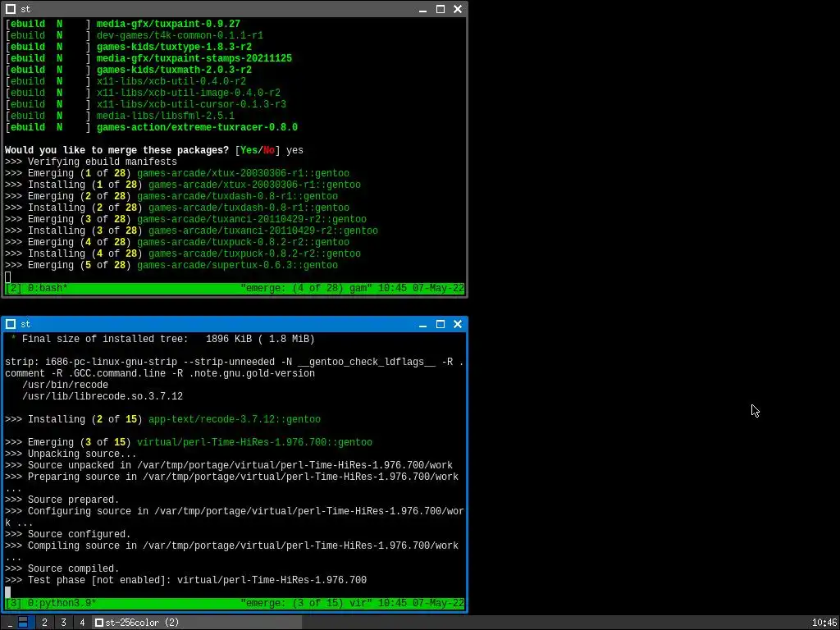Click the 'strip: i686-pc-linux-gnu-strip' line

[x=234, y=362]
